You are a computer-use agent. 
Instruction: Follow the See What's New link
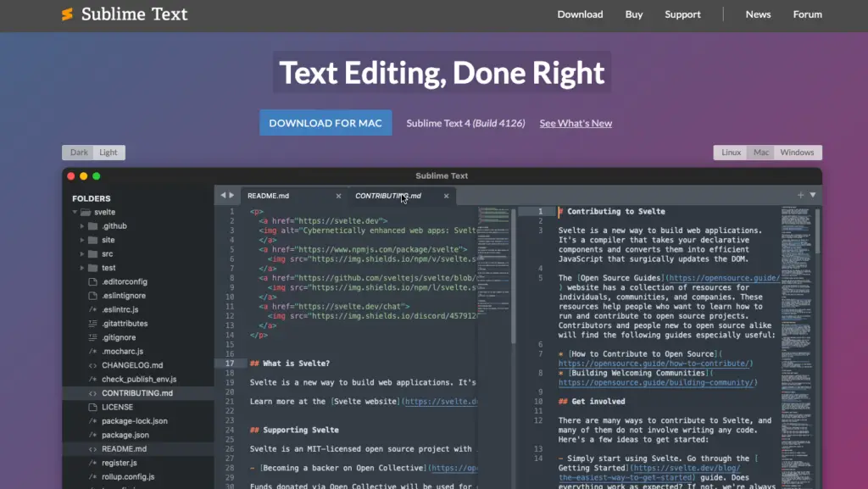click(x=576, y=124)
